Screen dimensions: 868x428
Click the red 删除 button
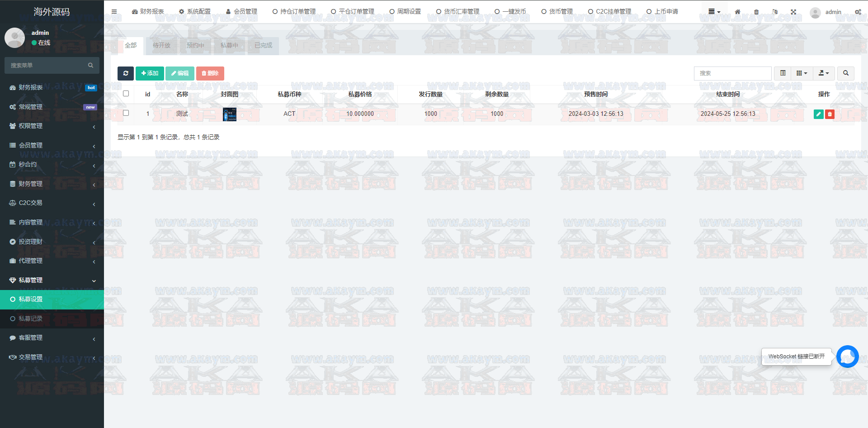[210, 73]
